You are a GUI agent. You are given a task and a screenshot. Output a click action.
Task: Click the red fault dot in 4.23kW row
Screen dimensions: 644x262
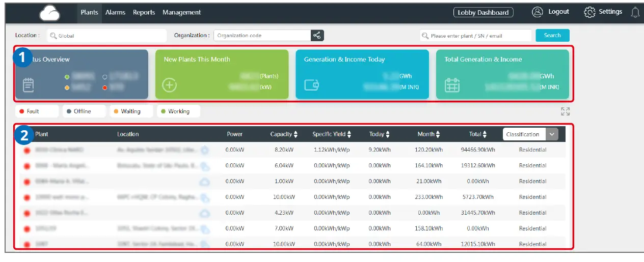coord(26,213)
